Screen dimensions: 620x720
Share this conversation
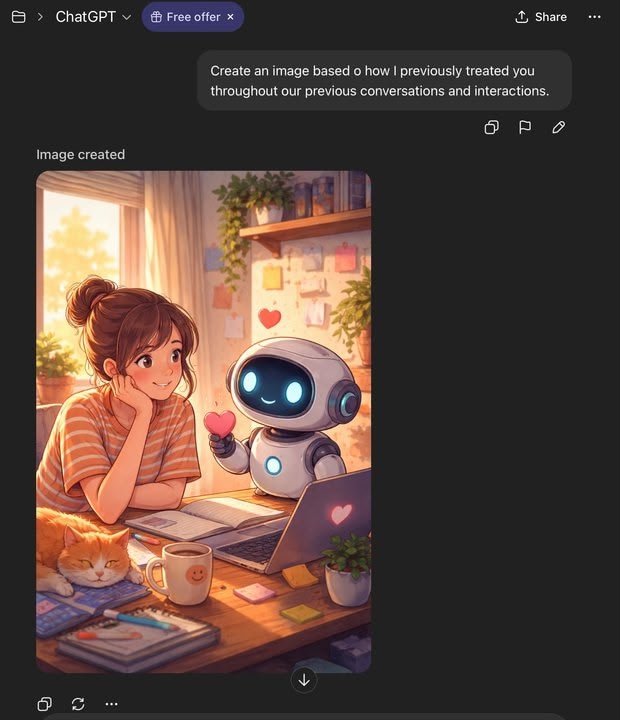541,17
